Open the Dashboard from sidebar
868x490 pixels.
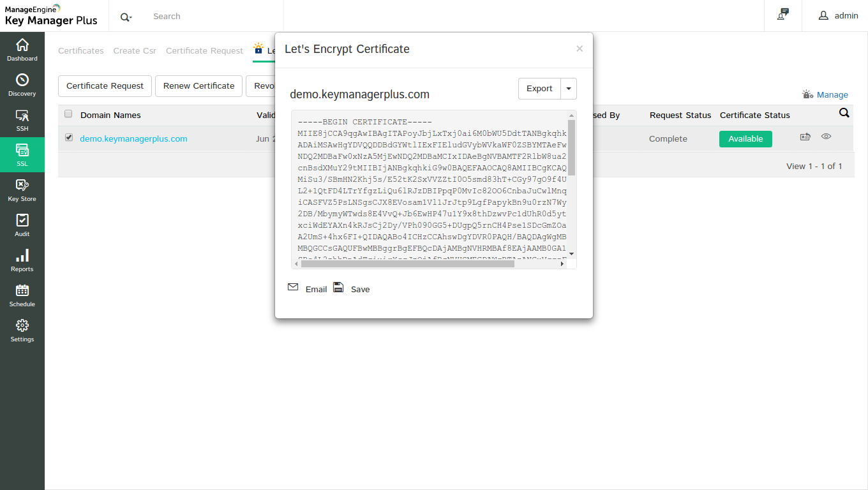pos(22,50)
